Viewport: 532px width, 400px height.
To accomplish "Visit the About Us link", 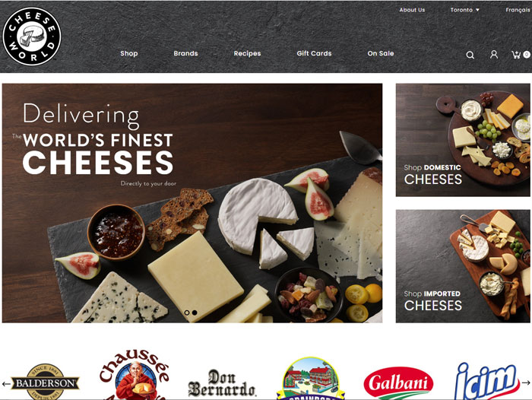I will pyautogui.click(x=412, y=10).
